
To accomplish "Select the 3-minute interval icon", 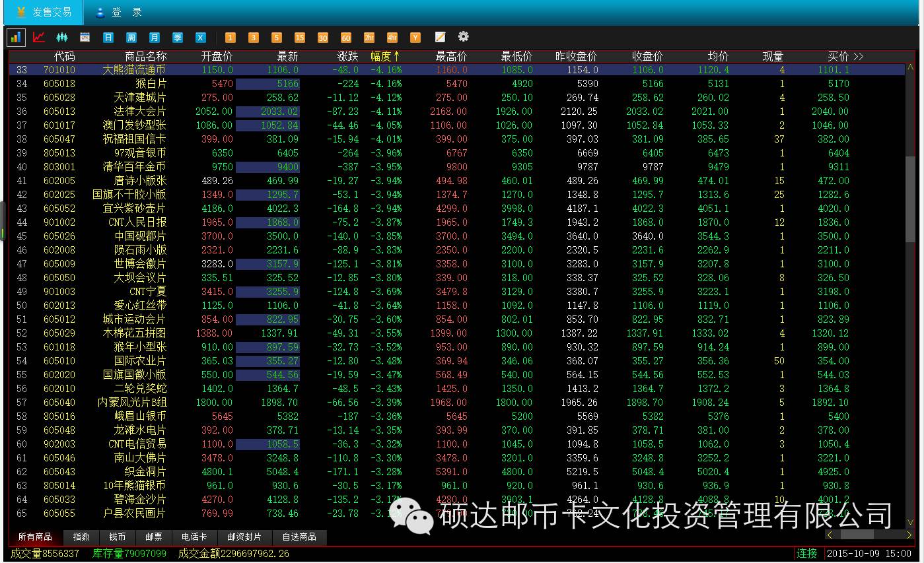I will click(x=254, y=38).
